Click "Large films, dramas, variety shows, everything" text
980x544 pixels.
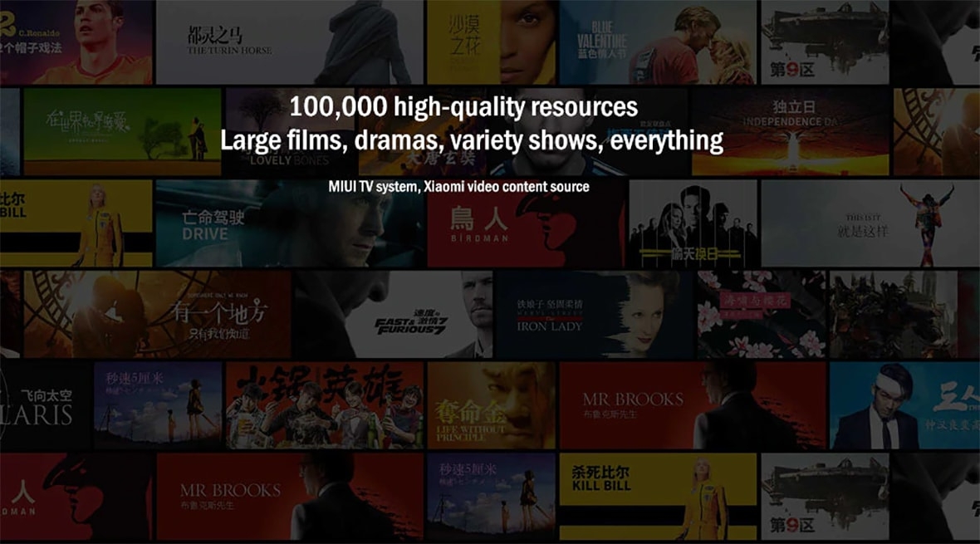click(472, 140)
